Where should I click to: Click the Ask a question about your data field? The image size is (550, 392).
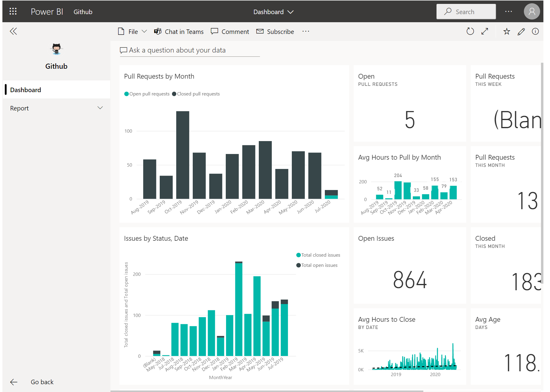coord(190,50)
